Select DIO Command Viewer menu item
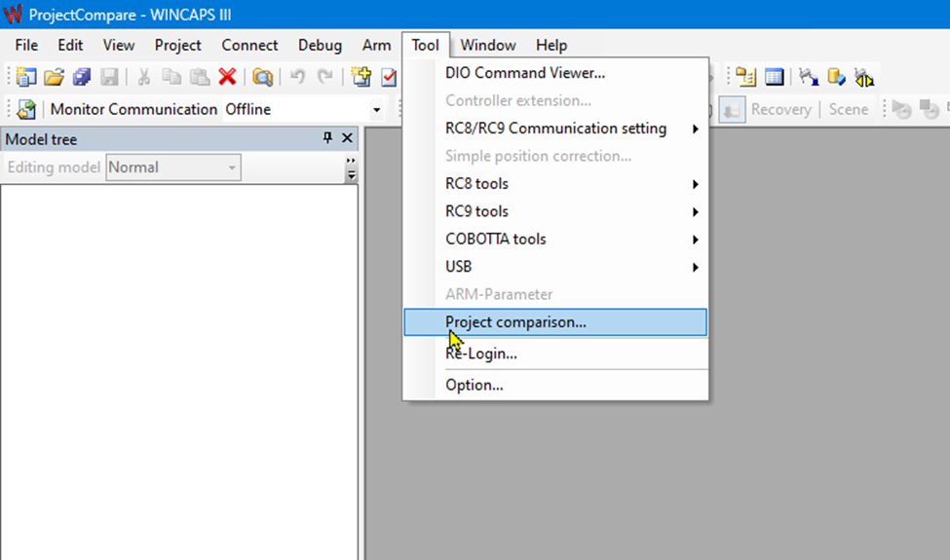950x560 pixels. coord(555,73)
